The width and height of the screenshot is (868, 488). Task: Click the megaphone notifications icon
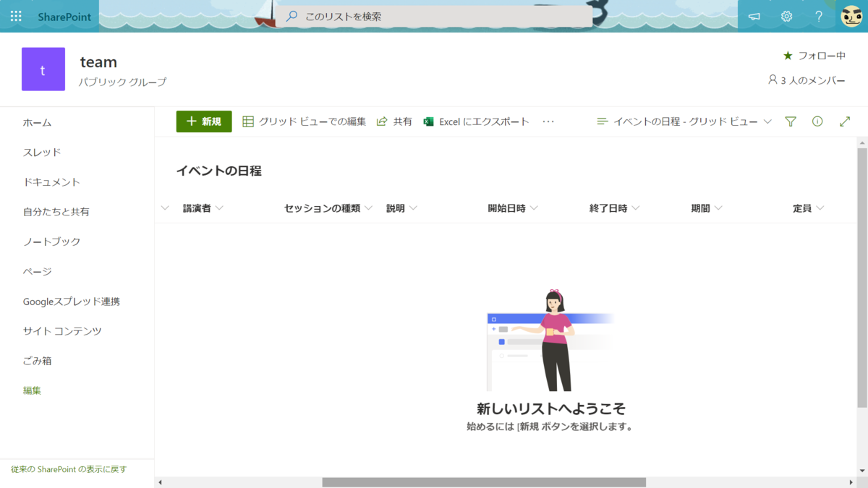tap(754, 16)
